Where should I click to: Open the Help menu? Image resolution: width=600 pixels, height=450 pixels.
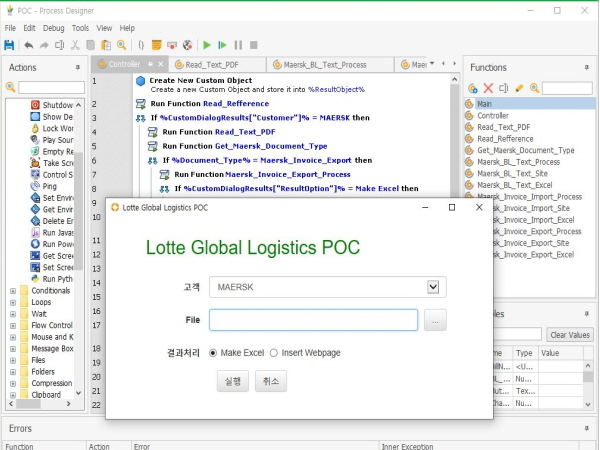(127, 28)
